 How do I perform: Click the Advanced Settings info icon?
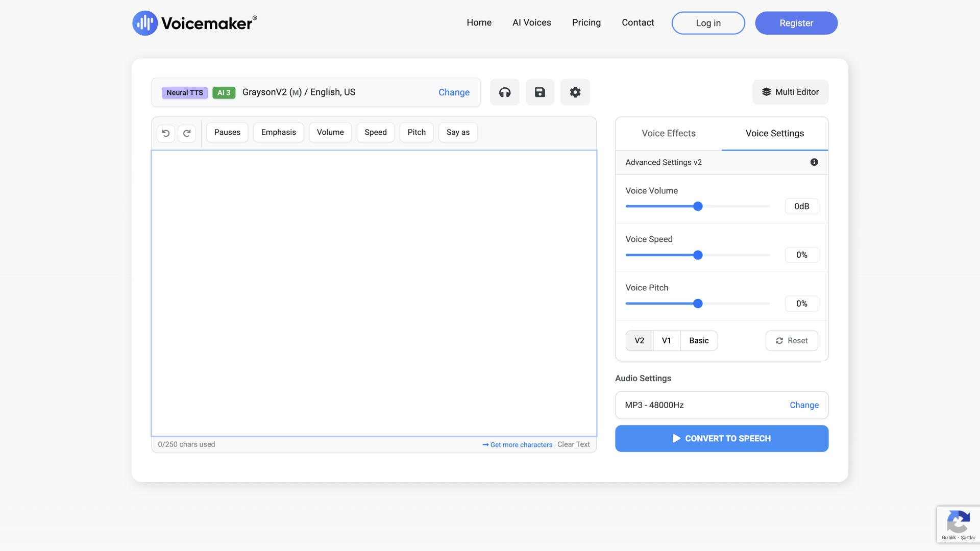[x=814, y=162]
